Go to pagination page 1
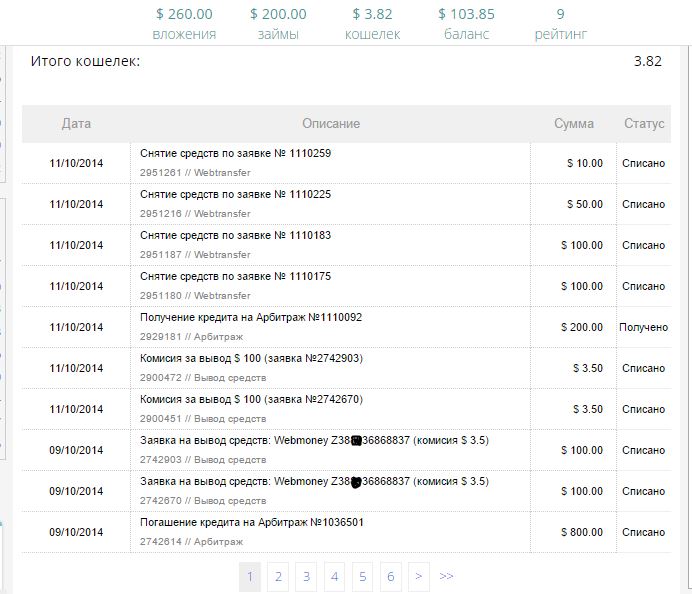The width and height of the screenshot is (692, 594). (250, 576)
